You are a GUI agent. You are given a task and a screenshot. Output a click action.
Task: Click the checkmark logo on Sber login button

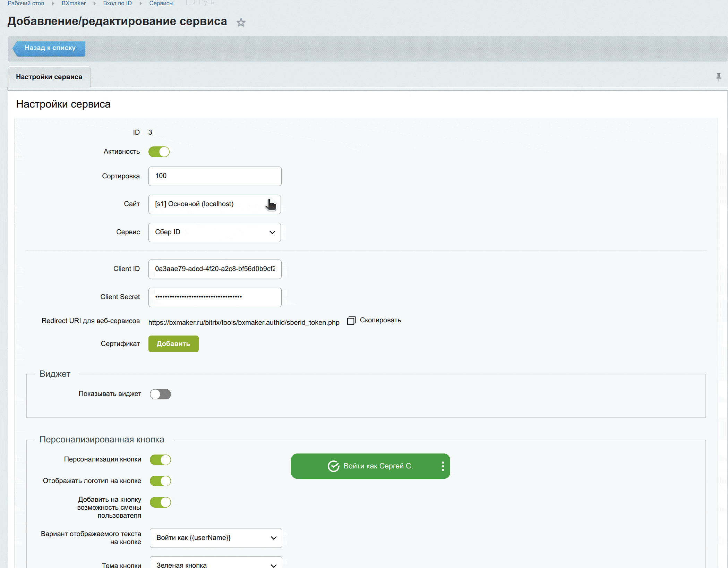(333, 466)
